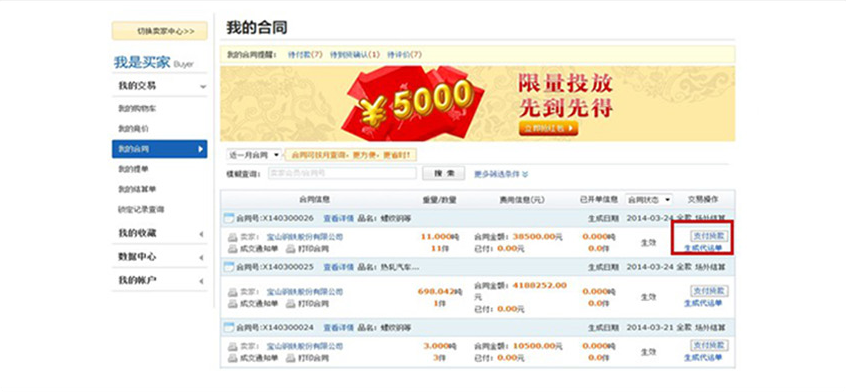The image size is (846, 392).
Task: Open the 近一月合同 time range dropdown
Action: tap(254, 155)
